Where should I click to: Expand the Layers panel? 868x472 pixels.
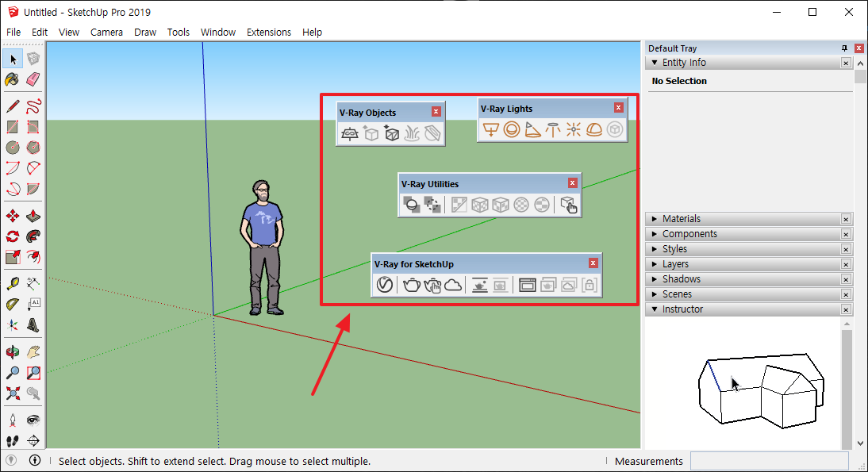click(x=655, y=264)
